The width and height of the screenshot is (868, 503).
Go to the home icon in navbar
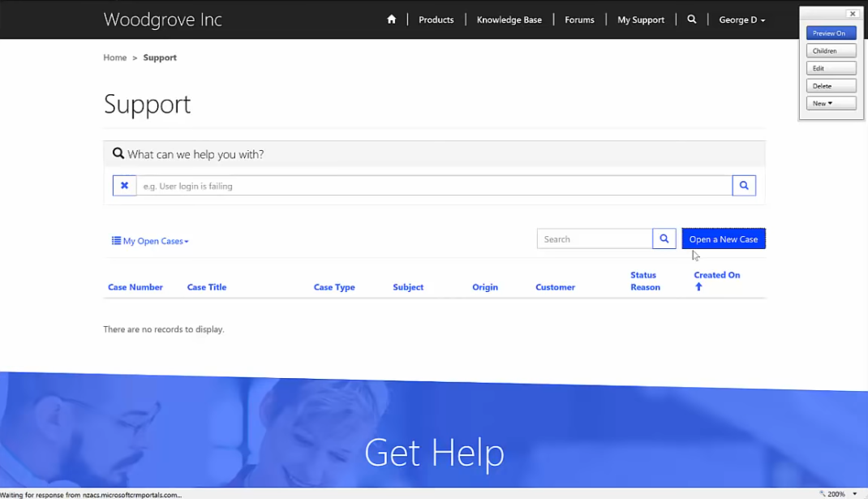tap(391, 19)
